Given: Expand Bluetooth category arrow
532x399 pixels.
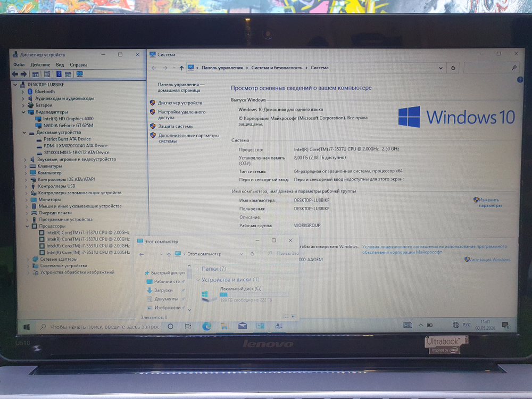Looking at the screenshot, I should (x=23, y=92).
